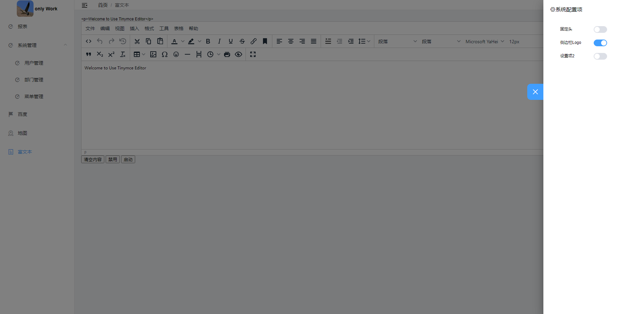Disable the 侧边栏Logo switch
The height and width of the screenshot is (314, 644).
pos(600,43)
